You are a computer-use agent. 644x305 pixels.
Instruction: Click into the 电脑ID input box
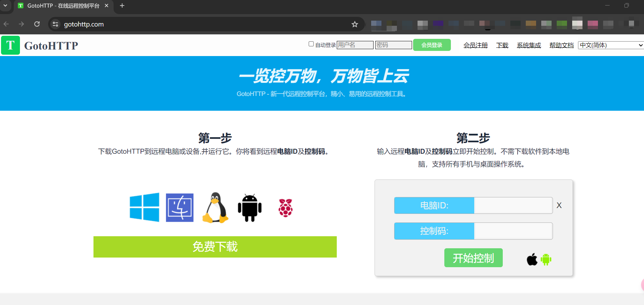[513, 205]
